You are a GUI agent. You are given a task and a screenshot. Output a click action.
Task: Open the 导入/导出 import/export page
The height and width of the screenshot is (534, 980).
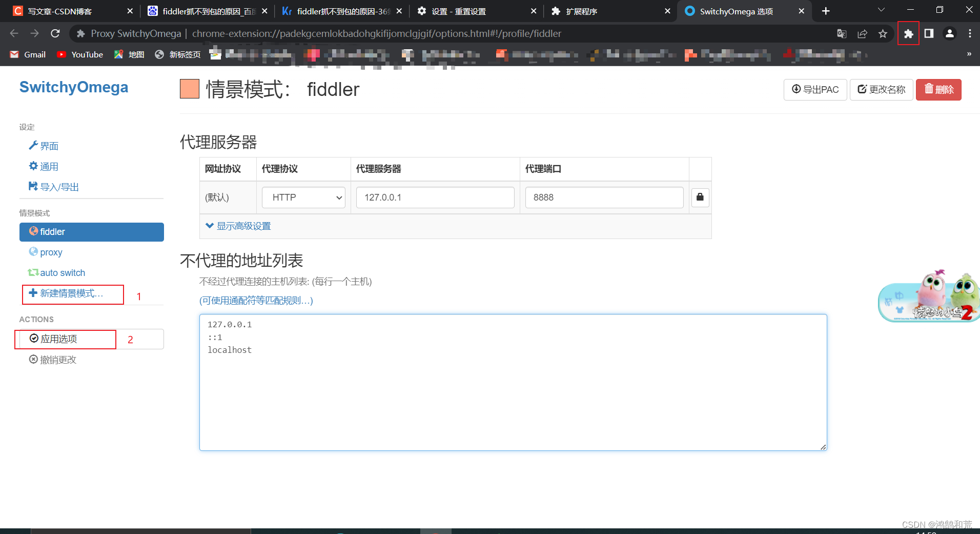click(x=54, y=187)
